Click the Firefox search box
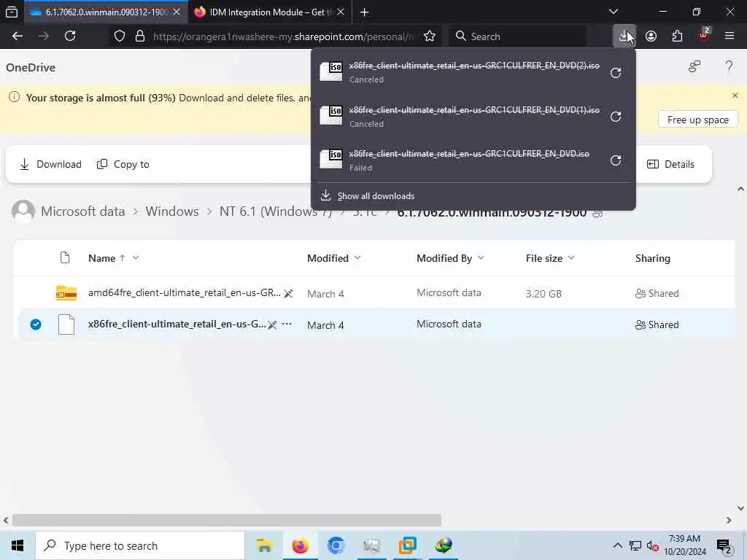747x560 pixels. 517,36
